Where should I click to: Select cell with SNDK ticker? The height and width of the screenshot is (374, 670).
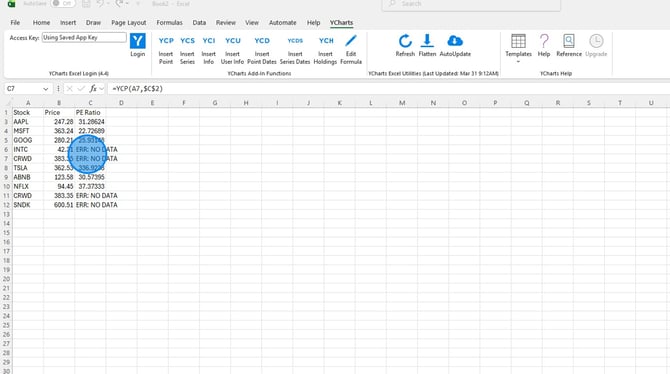[28, 205]
